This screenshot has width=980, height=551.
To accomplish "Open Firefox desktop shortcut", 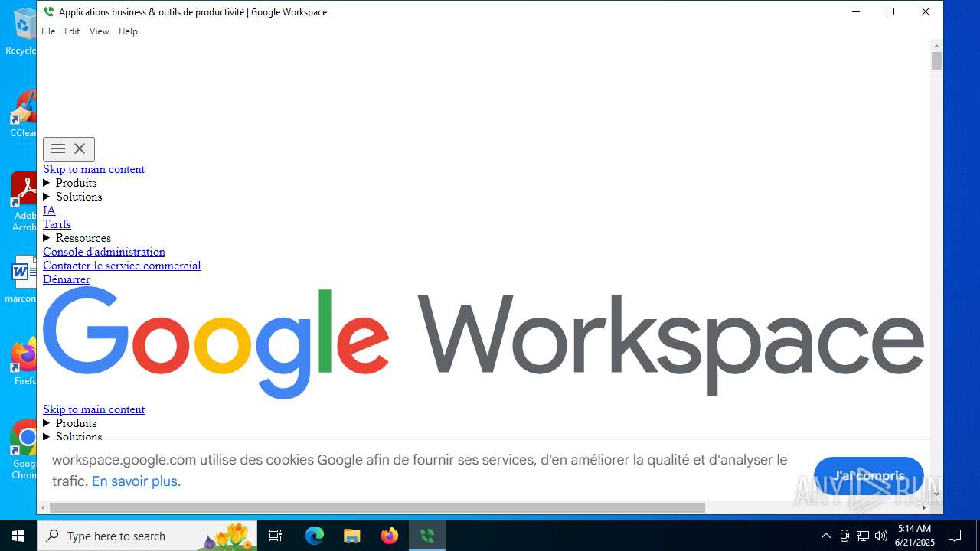I will coord(24,361).
